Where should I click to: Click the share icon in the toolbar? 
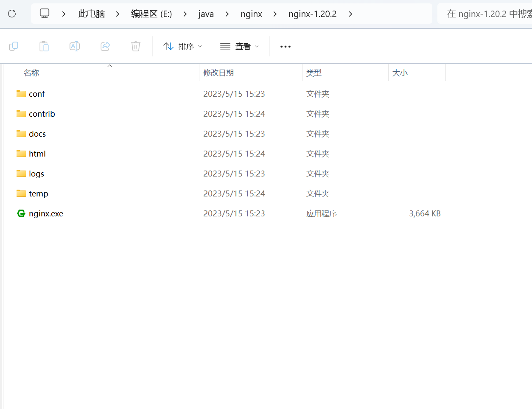pos(105,46)
